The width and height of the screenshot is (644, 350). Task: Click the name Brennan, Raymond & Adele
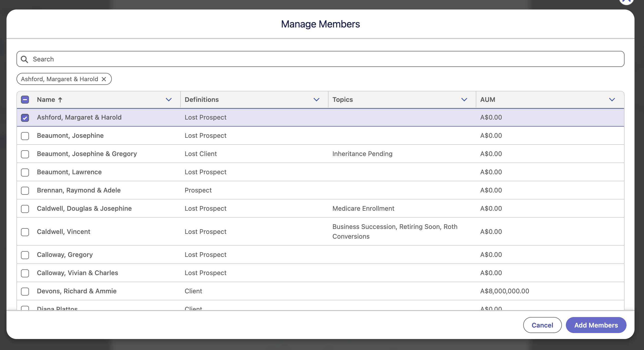(79, 190)
